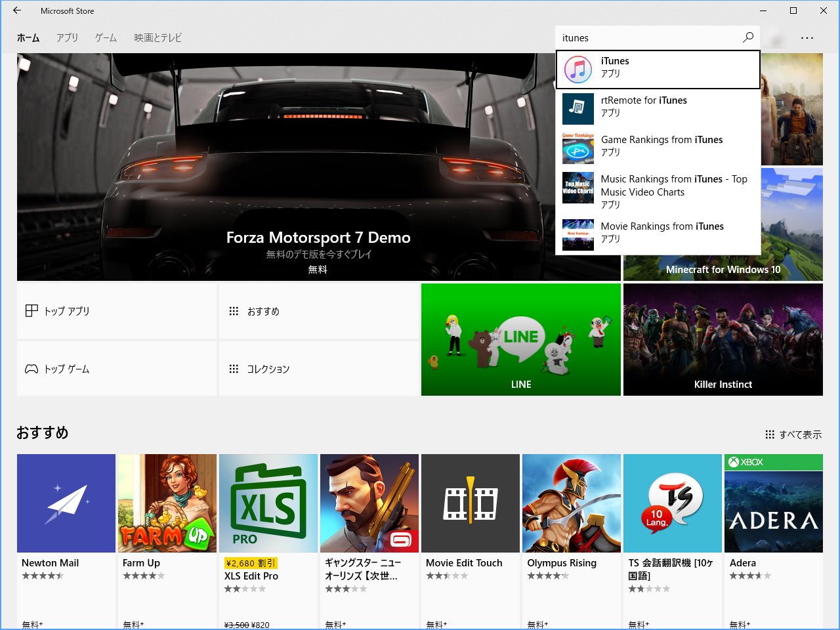Screen dimensions: 840x630
Task: Click the Game Rankings from iTunes suggestion icon
Action: pyautogui.click(x=578, y=148)
